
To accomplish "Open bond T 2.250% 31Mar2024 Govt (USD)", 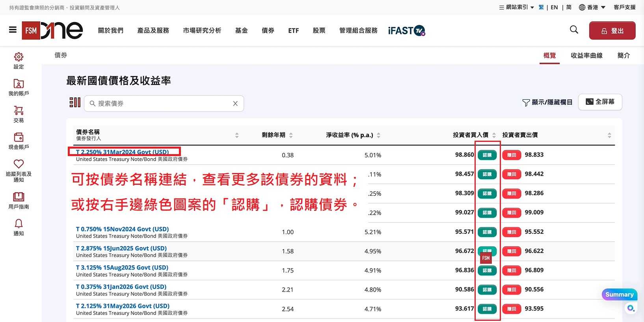I will 122,152.
